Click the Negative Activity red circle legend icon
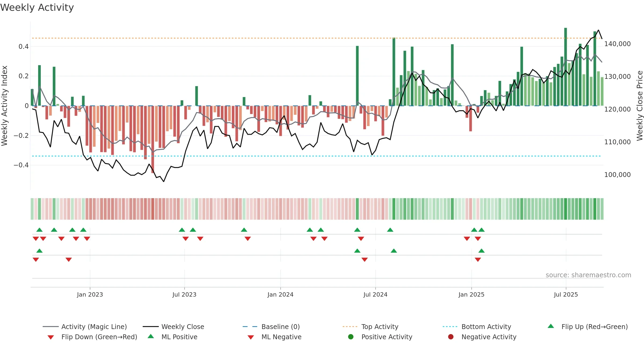Image resolution: width=644 pixels, height=362 pixels. 451,337
